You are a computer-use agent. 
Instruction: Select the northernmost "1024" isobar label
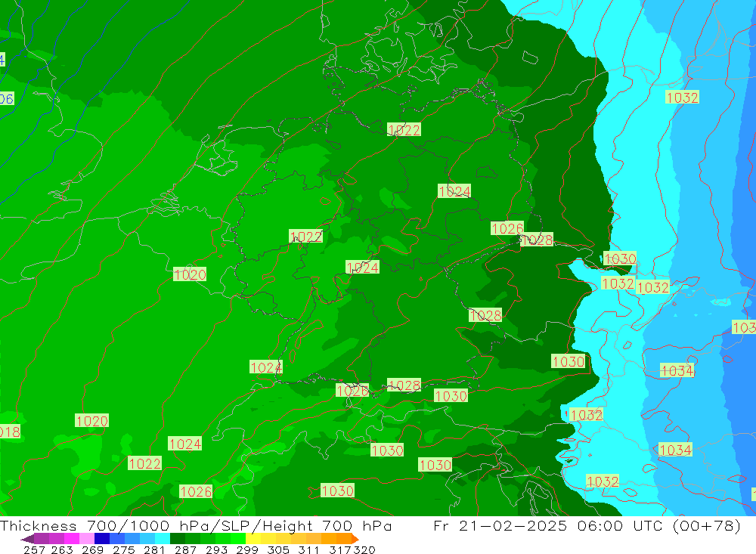pyautogui.click(x=454, y=191)
